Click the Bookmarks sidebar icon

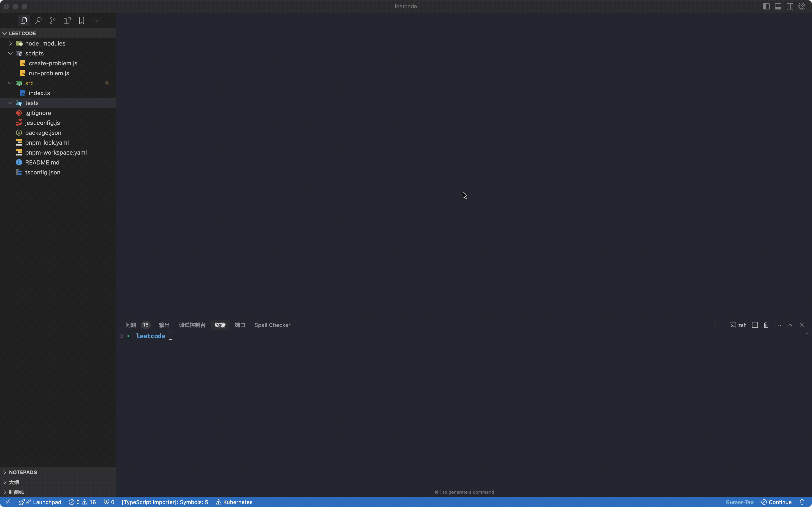click(81, 21)
